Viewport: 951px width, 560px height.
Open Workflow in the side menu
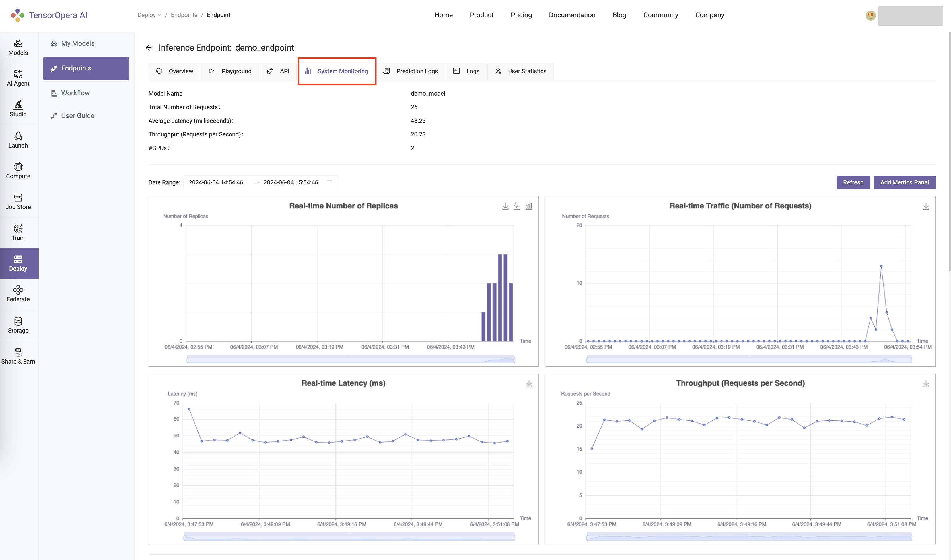pyautogui.click(x=75, y=93)
